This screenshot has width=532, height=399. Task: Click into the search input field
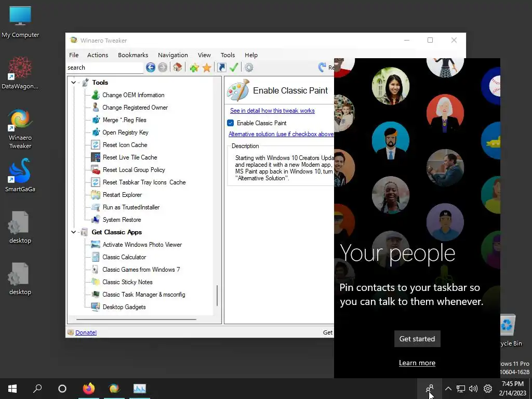(104, 68)
